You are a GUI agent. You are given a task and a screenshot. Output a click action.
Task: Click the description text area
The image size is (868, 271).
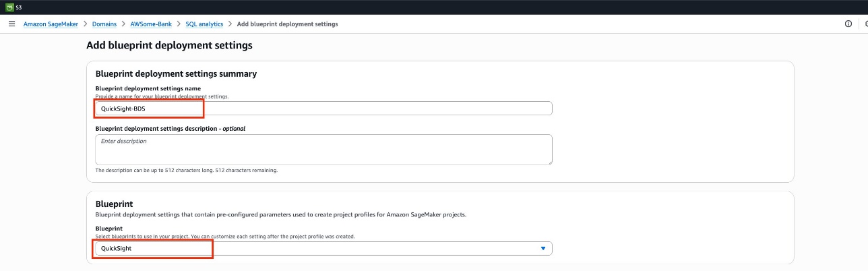click(x=323, y=150)
